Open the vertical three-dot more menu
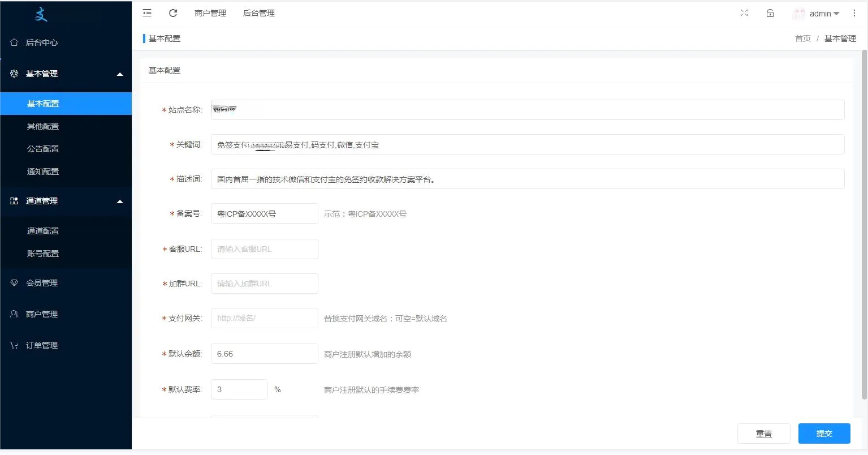This screenshot has height=455, width=868. pos(854,13)
